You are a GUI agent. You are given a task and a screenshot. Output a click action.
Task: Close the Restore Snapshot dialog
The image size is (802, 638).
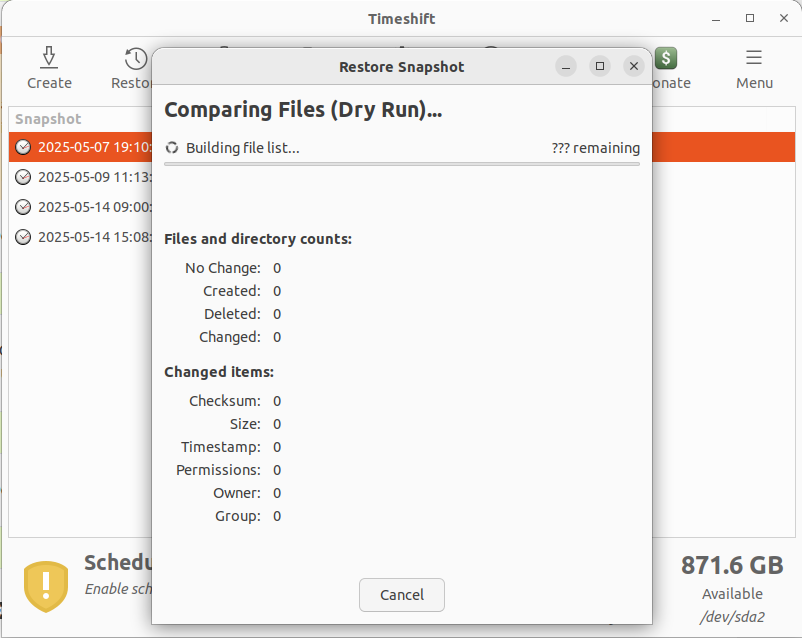tap(634, 67)
